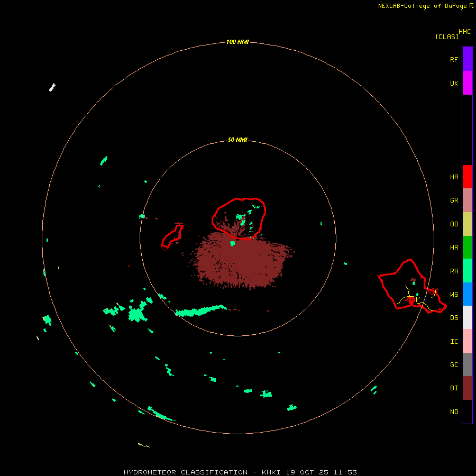
Task: Click the 50 NMI range ring label
Action: [237, 140]
